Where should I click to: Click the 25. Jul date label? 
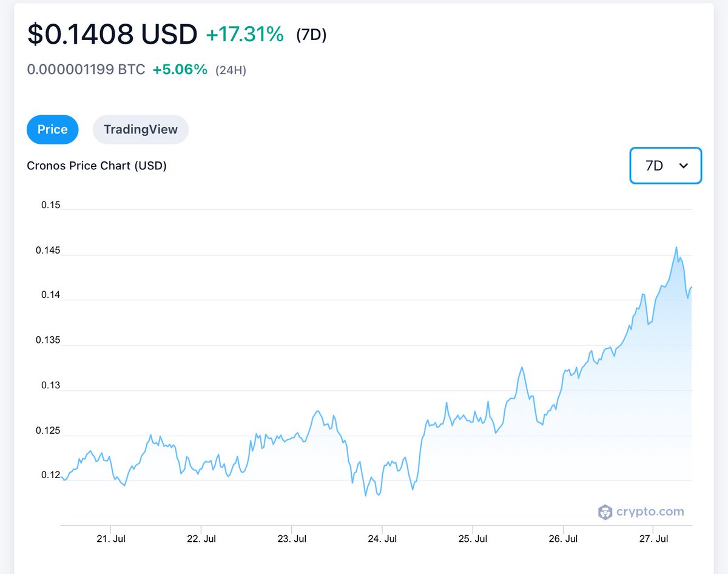tap(472, 538)
